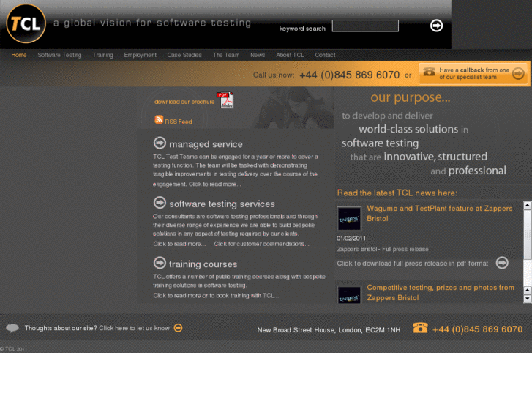Open the Home menu item
The image size is (532, 399).
tap(19, 55)
